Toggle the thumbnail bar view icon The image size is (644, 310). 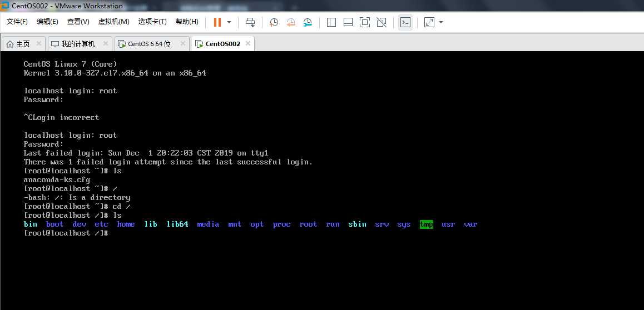click(348, 22)
